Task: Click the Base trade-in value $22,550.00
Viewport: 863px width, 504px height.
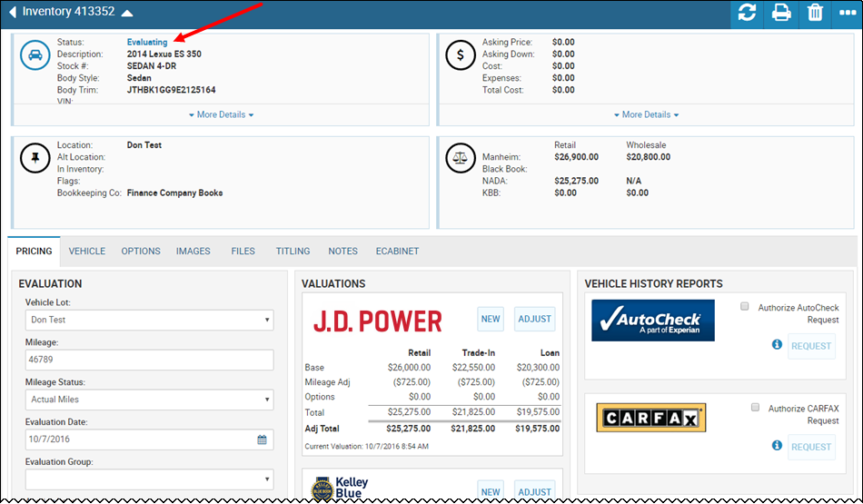Action: pyautogui.click(x=473, y=367)
